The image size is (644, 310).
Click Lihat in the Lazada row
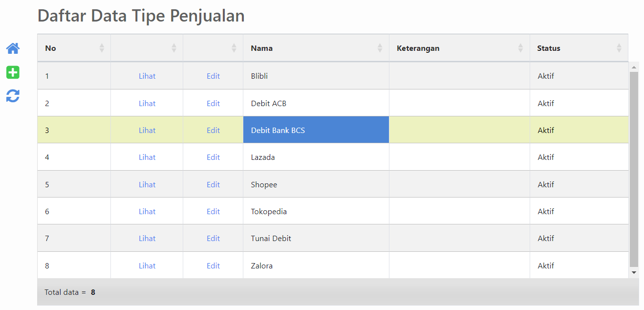[x=147, y=157]
